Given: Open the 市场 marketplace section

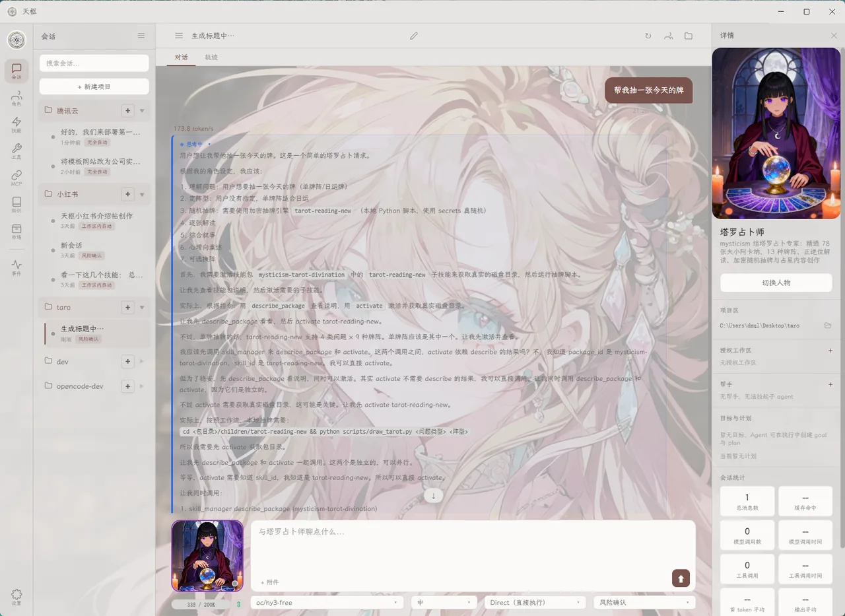Looking at the screenshot, I should (x=17, y=231).
